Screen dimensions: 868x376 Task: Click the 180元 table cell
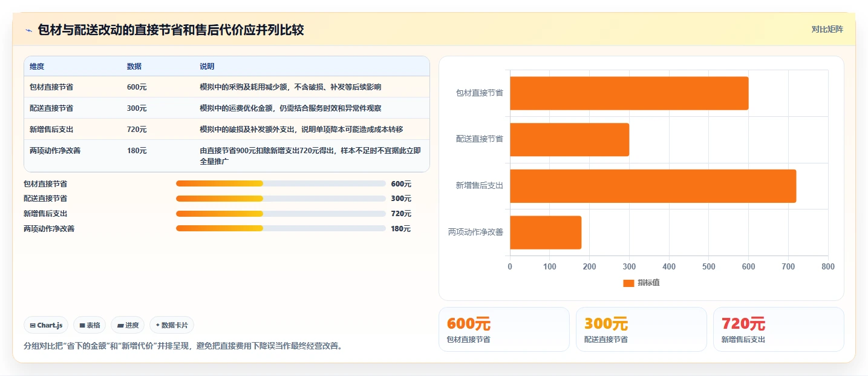coord(137,151)
